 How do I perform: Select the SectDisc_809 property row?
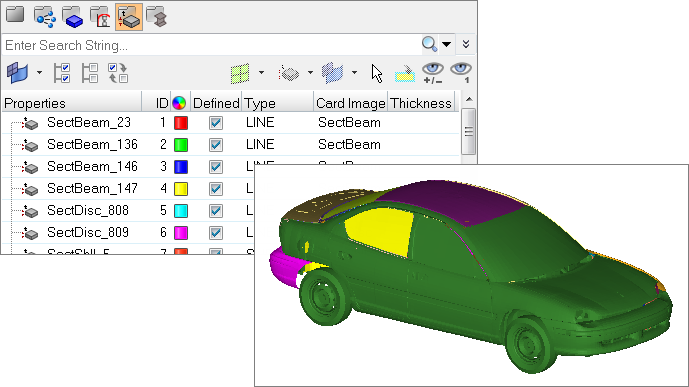[x=127, y=232]
